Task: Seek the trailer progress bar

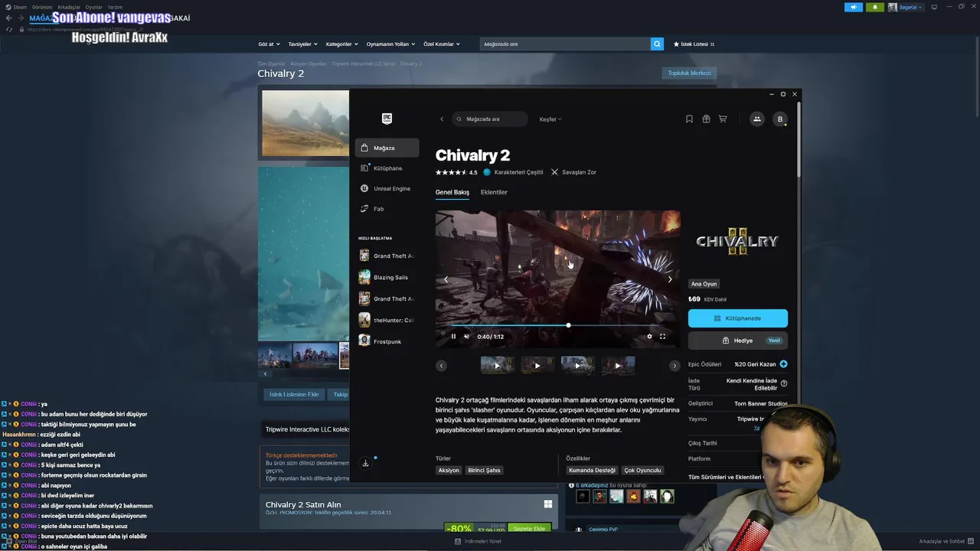Action: point(557,325)
